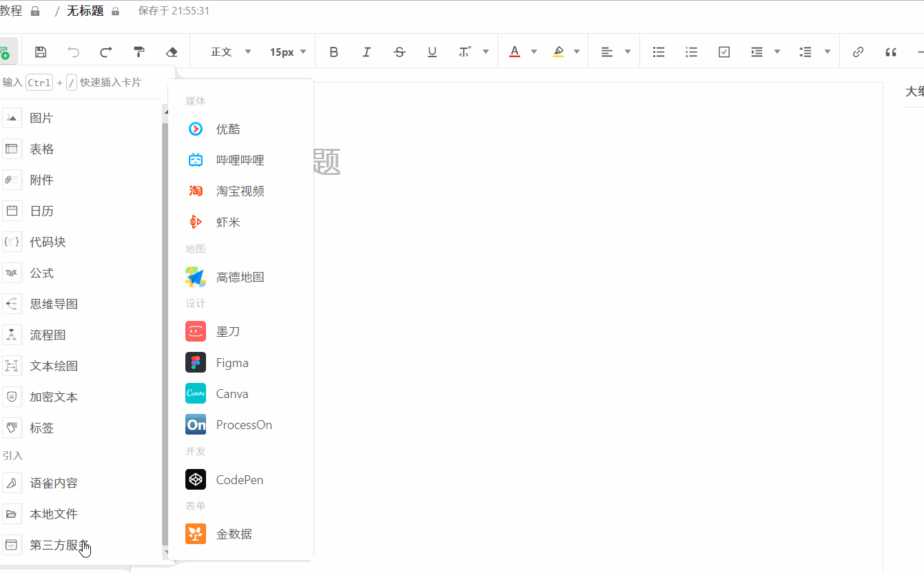Redo the last action
The width and height of the screenshot is (924, 573).
click(x=106, y=52)
